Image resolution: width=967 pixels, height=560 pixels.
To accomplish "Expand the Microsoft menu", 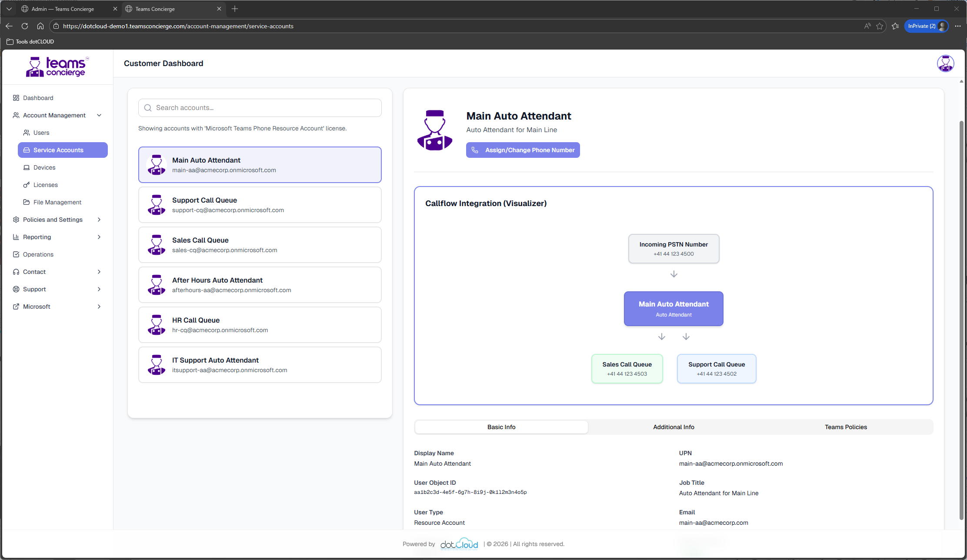I will tap(99, 307).
